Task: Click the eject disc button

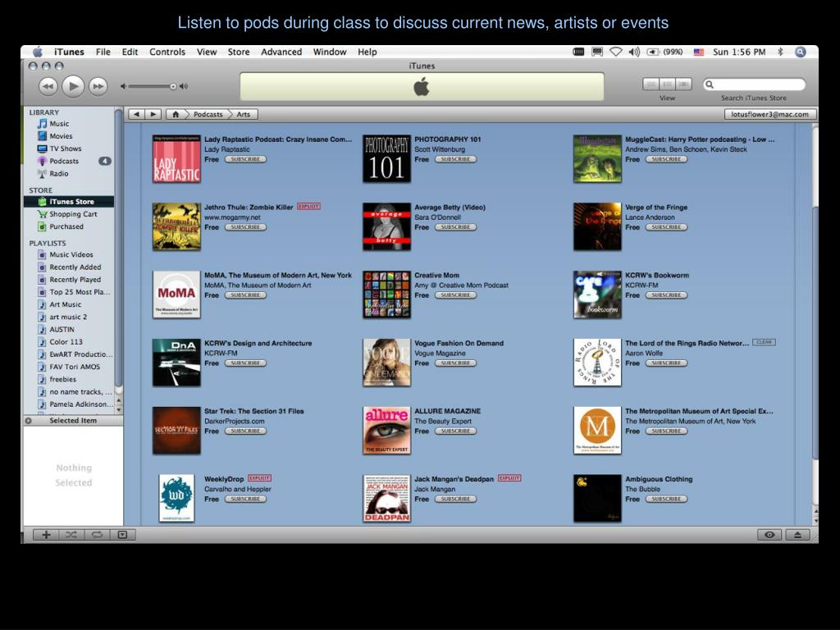Action: pyautogui.click(x=797, y=535)
